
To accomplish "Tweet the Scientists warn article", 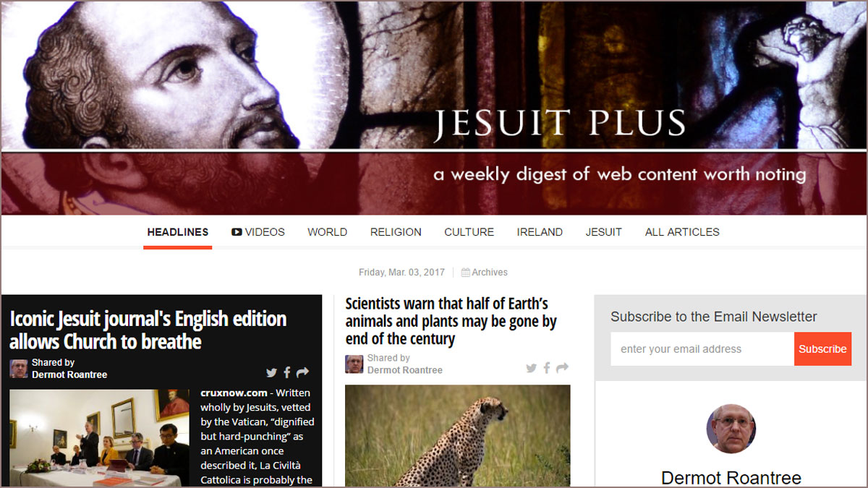I will pyautogui.click(x=531, y=368).
